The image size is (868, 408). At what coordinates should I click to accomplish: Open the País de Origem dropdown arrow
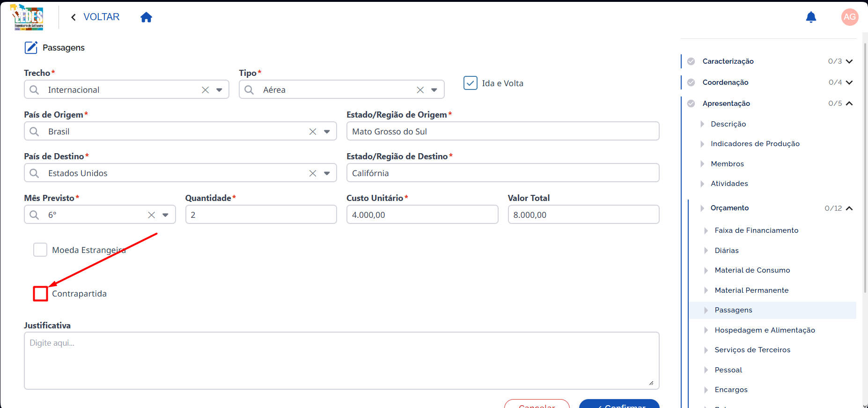pos(327,132)
